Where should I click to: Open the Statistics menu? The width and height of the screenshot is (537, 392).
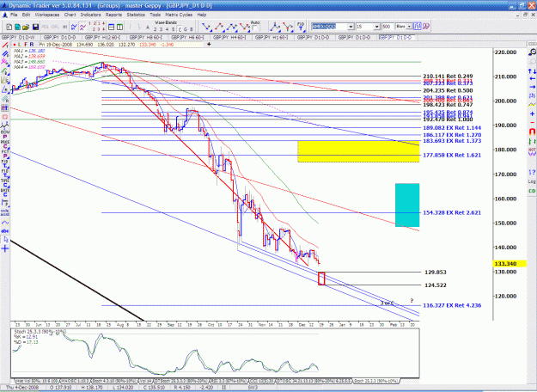pos(136,15)
